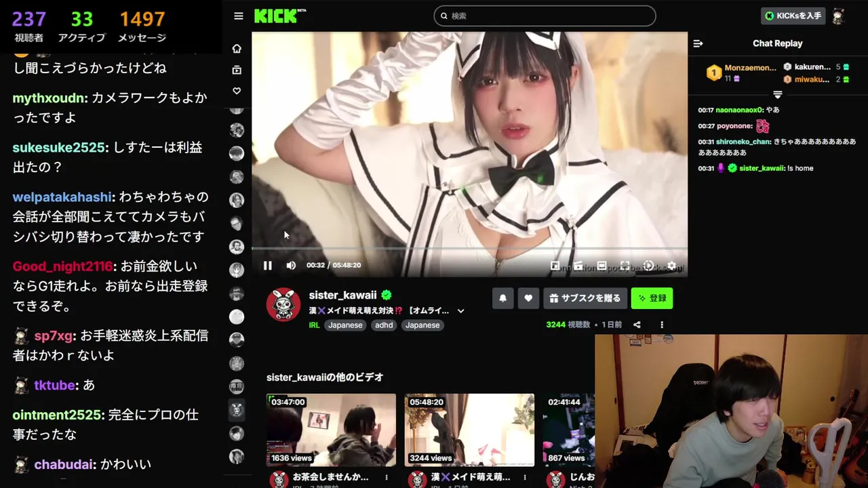
Task: Click the 1497 メッセージ message count
Action: (x=142, y=26)
